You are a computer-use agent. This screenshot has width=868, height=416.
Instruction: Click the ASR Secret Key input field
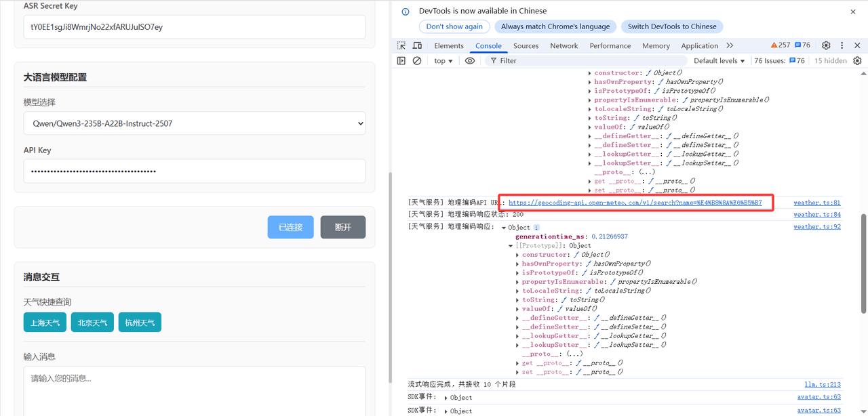tap(195, 27)
